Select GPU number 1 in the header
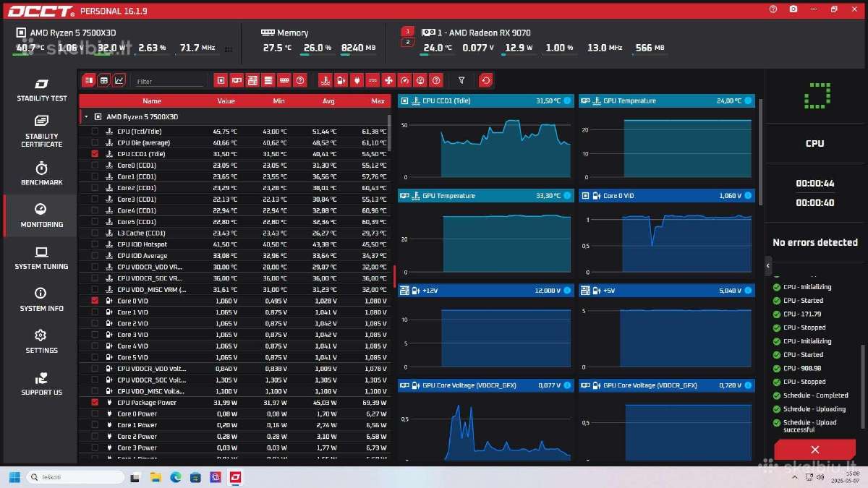 coord(407,31)
